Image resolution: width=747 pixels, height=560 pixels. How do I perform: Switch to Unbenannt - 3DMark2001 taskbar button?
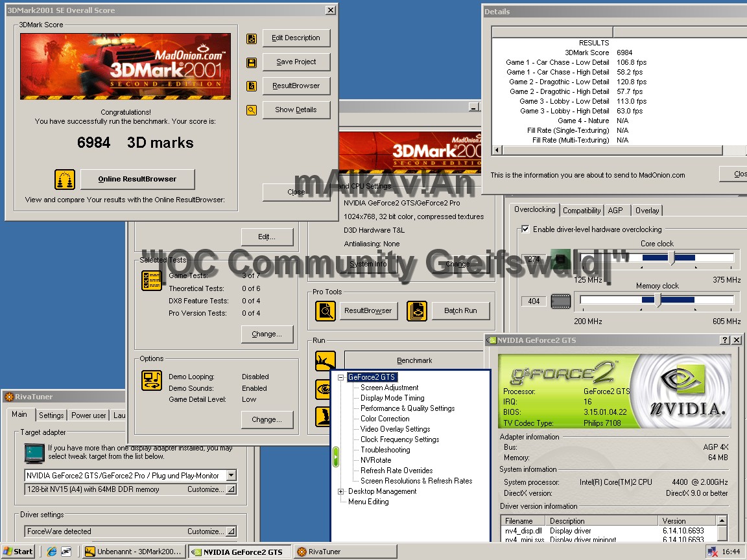point(134,552)
